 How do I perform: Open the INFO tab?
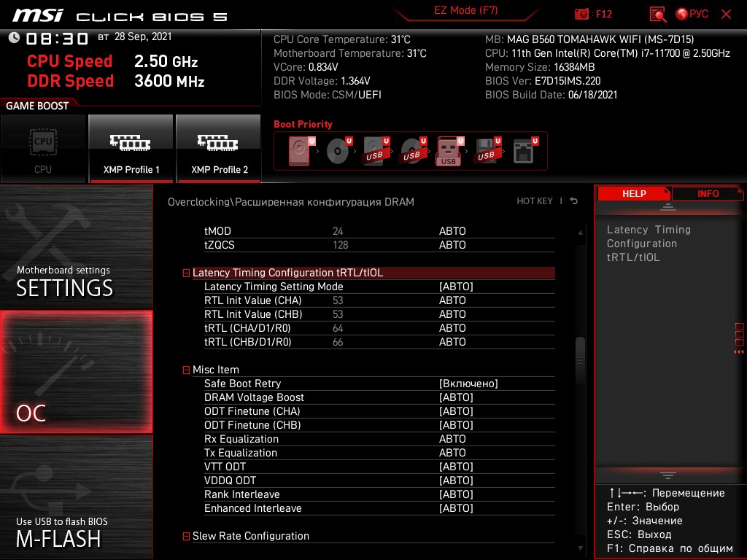[708, 193]
